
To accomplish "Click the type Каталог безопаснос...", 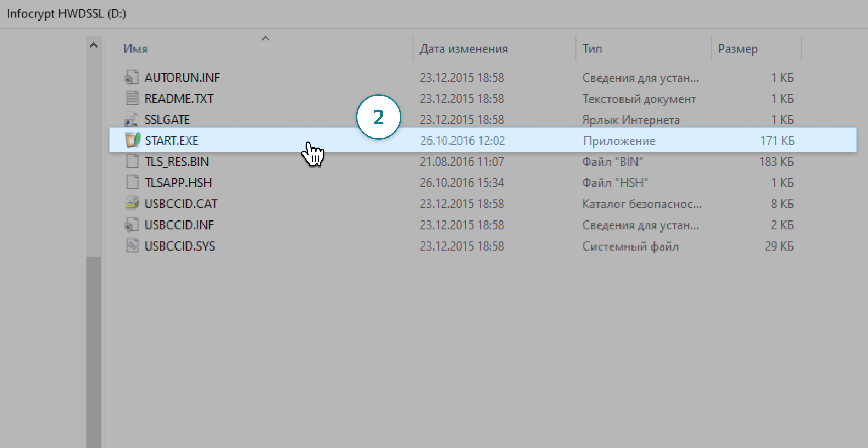I will [x=642, y=204].
